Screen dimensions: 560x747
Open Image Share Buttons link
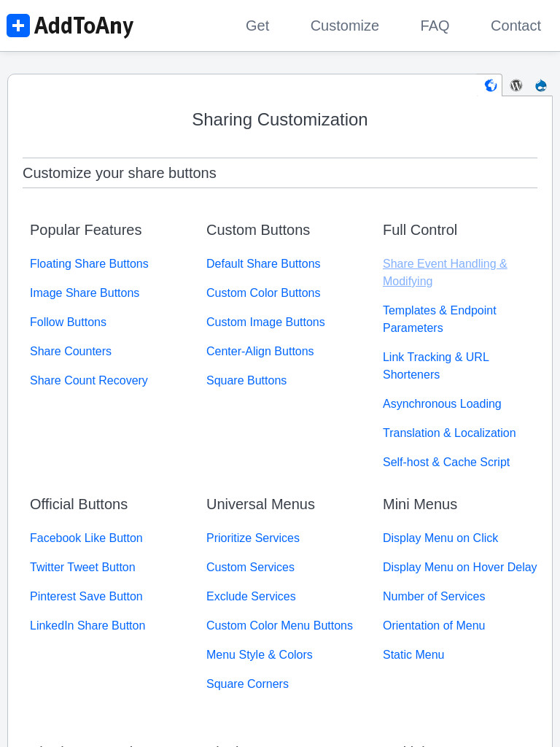tap(85, 293)
